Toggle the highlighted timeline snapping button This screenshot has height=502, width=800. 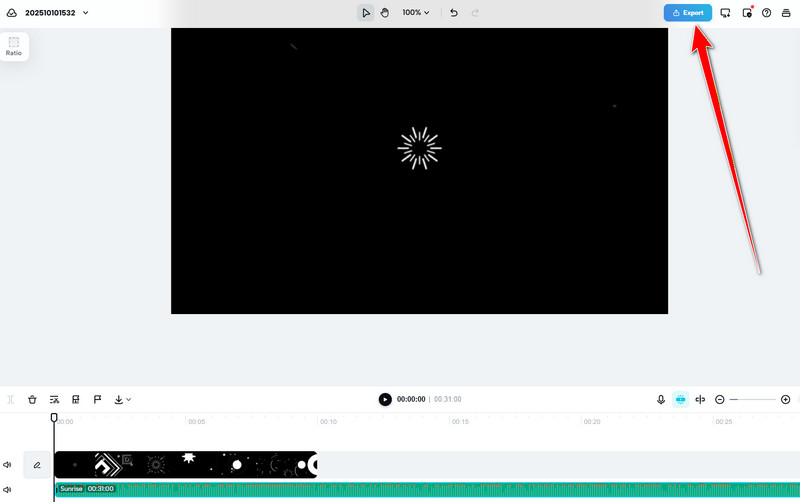(681, 399)
